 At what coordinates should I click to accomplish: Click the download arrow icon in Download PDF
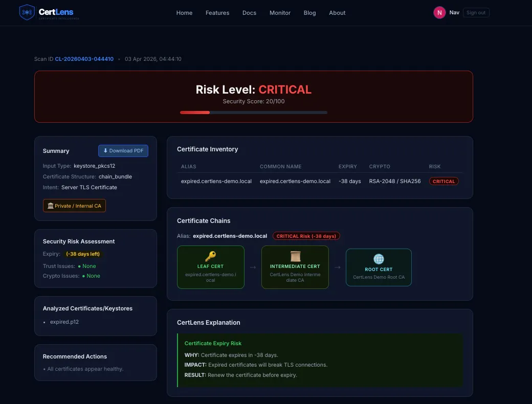(x=105, y=151)
